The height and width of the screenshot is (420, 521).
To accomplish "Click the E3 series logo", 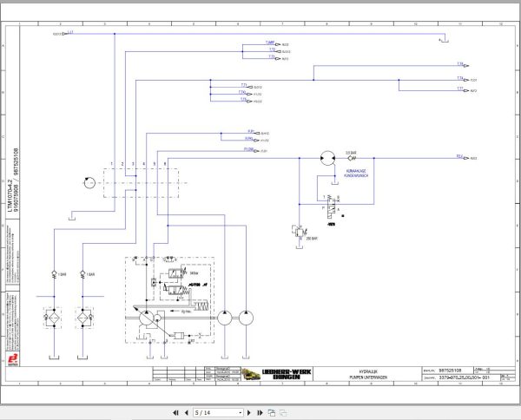I will click(13, 359).
